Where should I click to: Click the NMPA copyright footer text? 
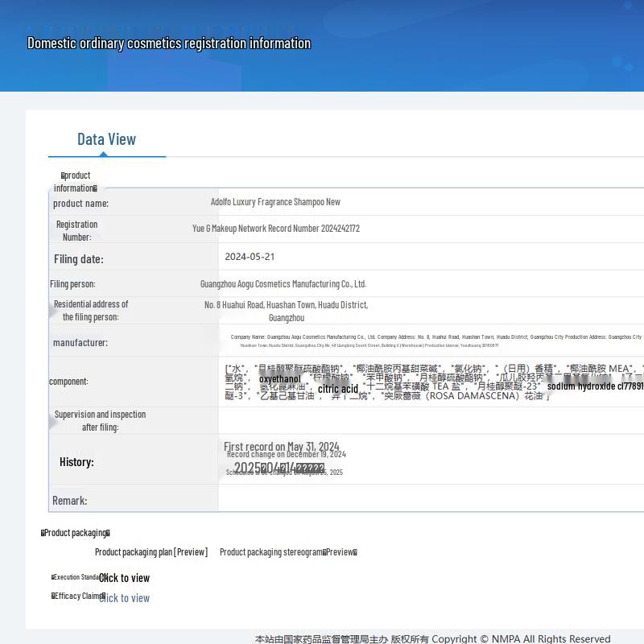click(432, 638)
